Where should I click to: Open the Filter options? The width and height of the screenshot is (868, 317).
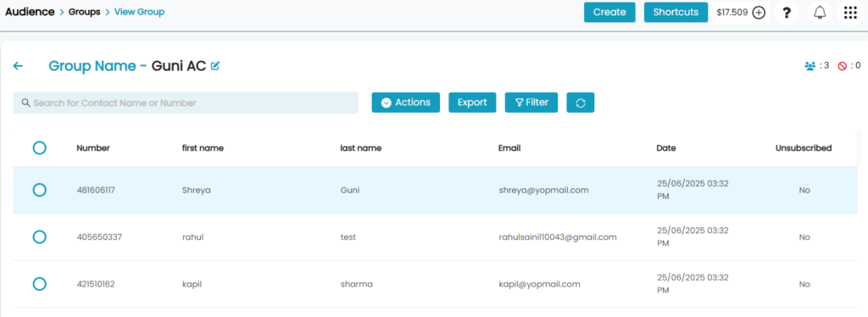point(531,103)
